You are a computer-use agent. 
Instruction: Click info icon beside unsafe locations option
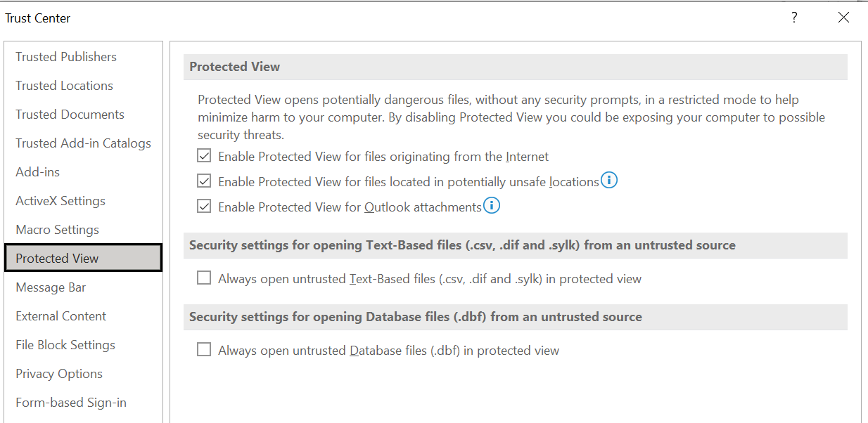(609, 181)
